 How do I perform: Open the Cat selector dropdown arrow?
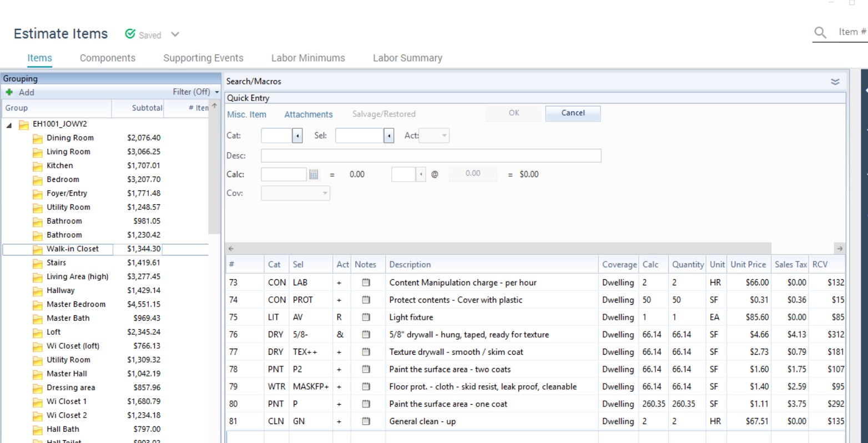(x=297, y=135)
